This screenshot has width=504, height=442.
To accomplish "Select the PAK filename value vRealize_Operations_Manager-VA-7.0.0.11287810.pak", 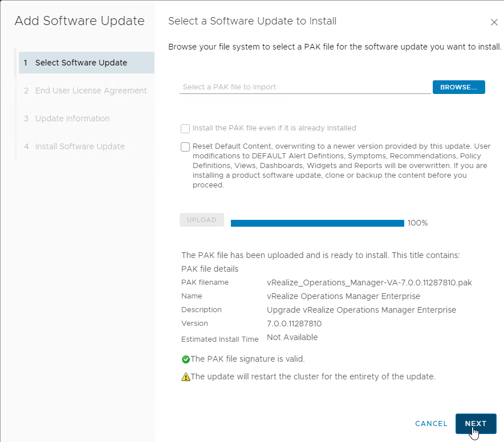I will [369, 283].
